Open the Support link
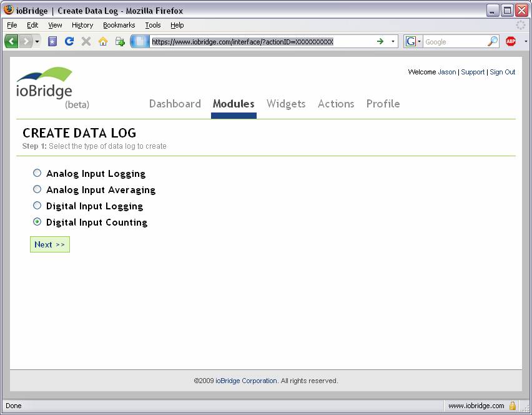532x415 pixels. pos(473,72)
